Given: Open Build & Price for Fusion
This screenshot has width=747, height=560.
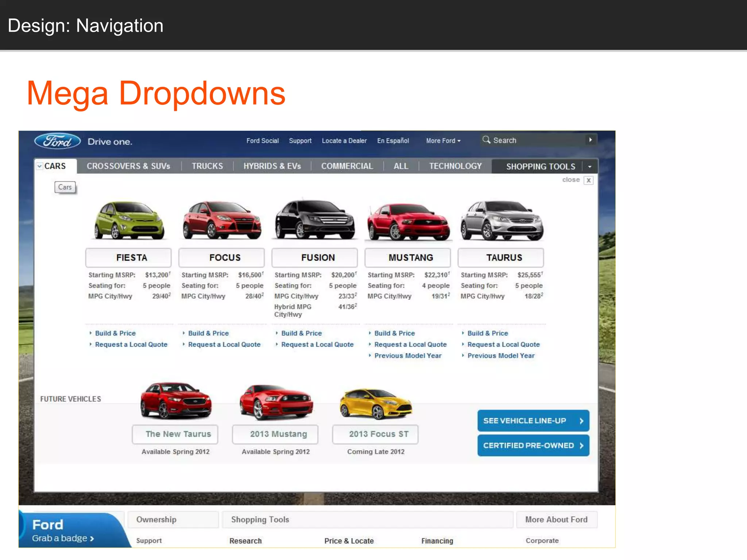Looking at the screenshot, I should click(x=301, y=333).
